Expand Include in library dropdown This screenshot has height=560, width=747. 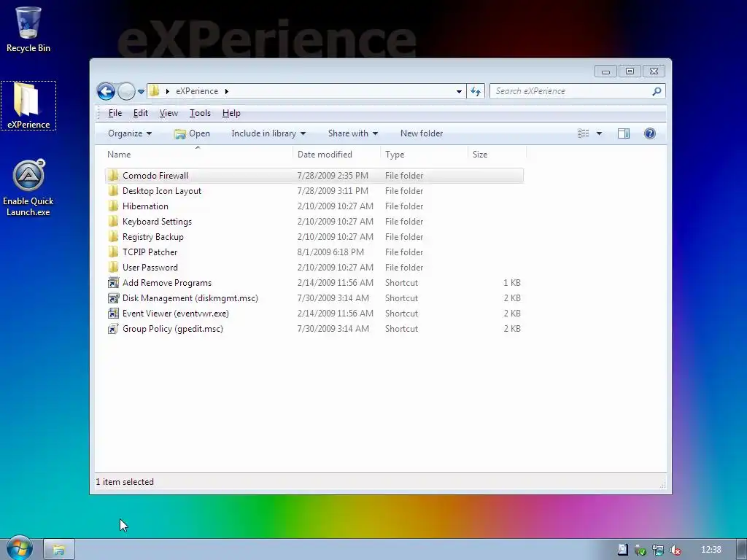pos(268,133)
